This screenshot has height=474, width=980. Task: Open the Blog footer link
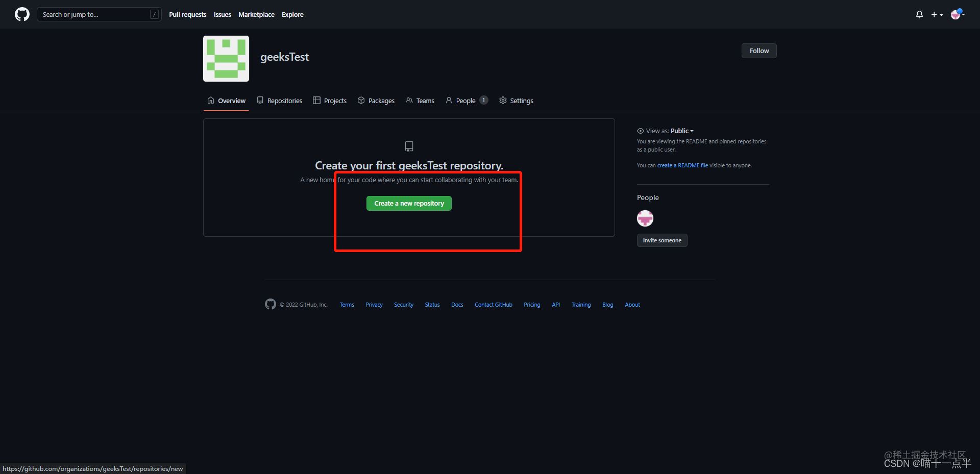(608, 305)
